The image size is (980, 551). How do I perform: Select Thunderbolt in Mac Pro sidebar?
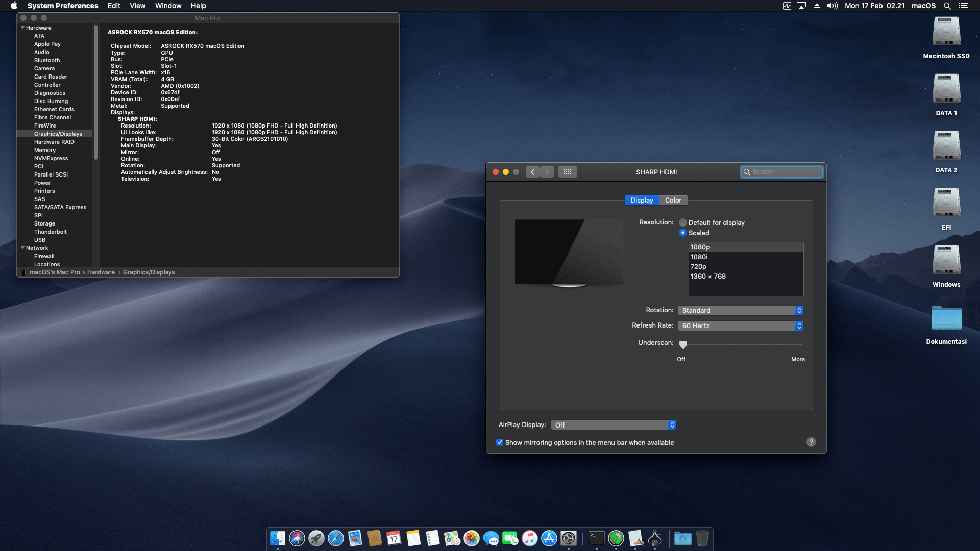pos(51,232)
